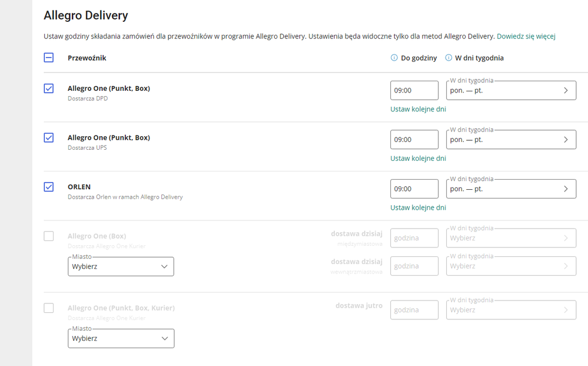Screen dimensions: 588x366
Task: Uncheck Allegro One delivered by DPD
Action: 49,88
